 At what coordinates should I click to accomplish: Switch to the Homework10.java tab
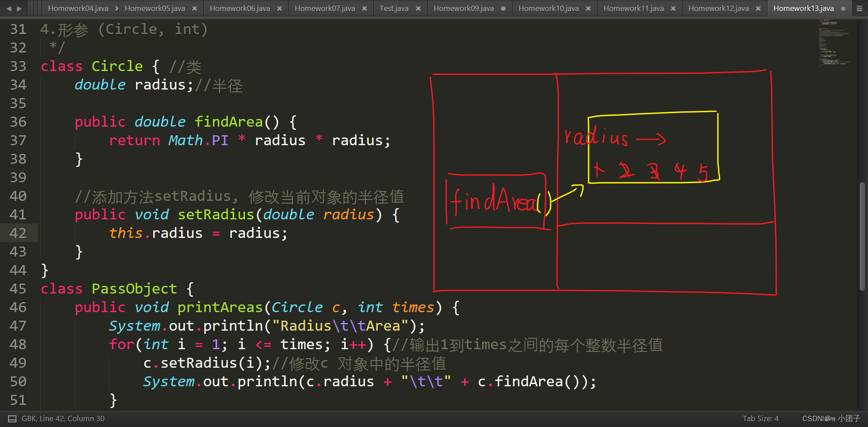[x=548, y=8]
